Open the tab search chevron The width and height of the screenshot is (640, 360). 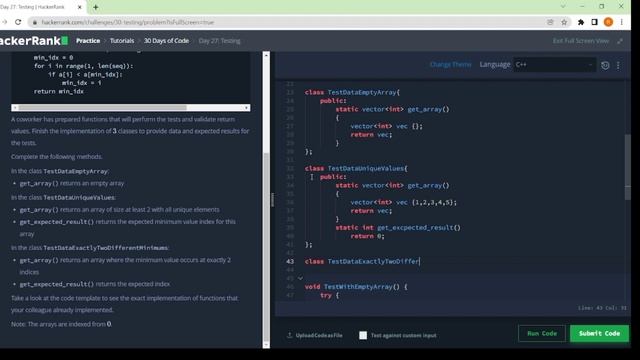coord(563,7)
